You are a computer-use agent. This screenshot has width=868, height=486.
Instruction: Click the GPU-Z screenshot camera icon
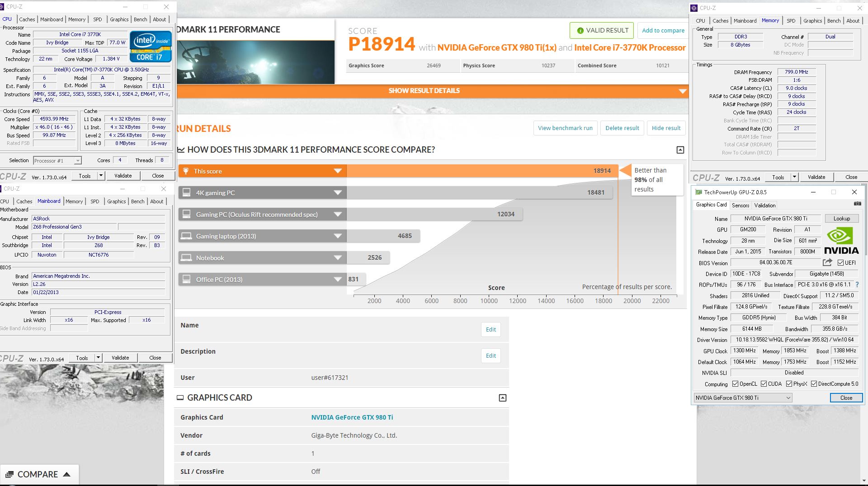tap(857, 204)
